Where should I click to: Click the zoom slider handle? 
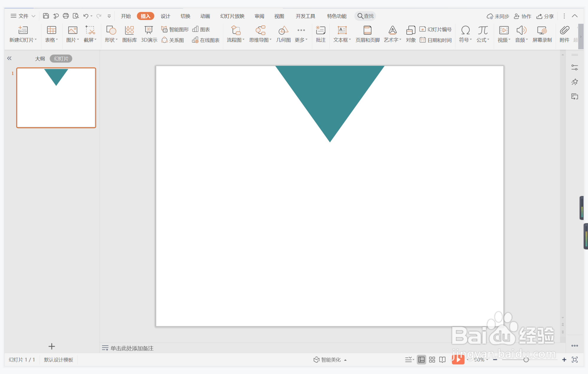526,360
